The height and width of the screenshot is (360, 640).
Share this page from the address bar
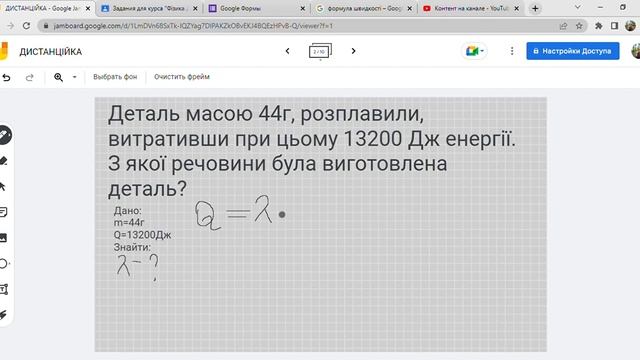point(564,26)
